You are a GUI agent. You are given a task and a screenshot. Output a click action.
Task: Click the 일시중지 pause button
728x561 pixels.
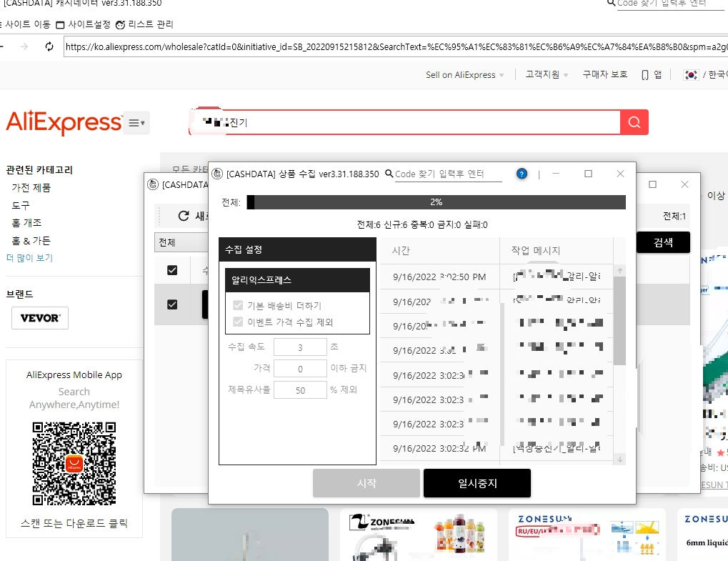coord(477,483)
